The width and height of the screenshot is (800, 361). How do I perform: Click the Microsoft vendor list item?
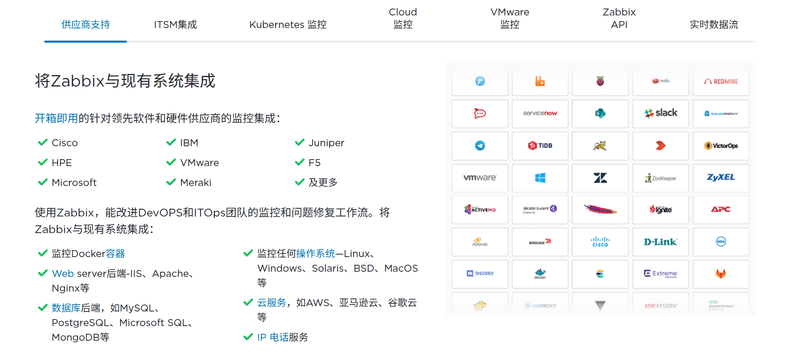coord(74,183)
